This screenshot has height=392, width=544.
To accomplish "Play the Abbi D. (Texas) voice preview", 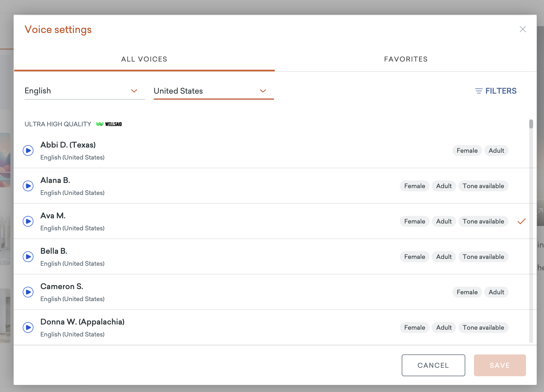I will [x=28, y=151].
